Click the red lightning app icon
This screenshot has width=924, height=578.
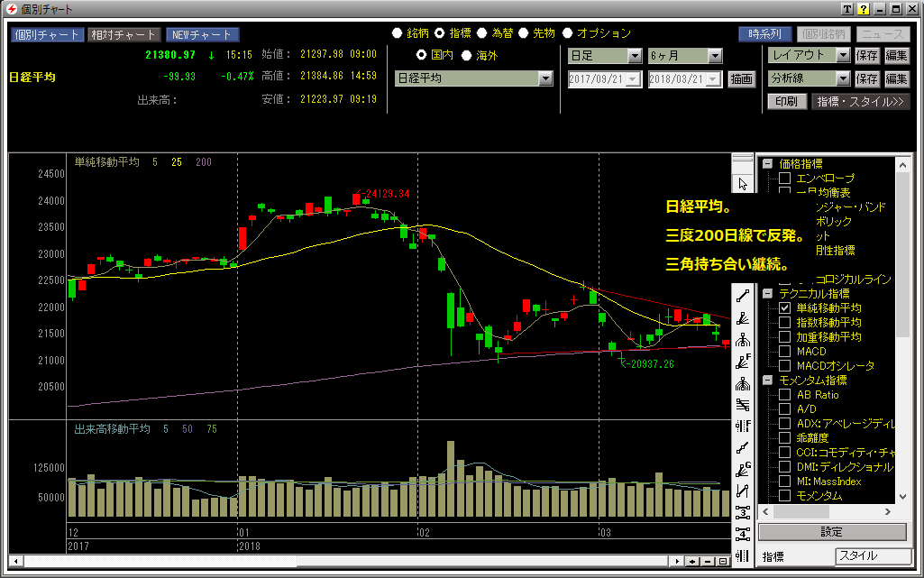click(11, 9)
